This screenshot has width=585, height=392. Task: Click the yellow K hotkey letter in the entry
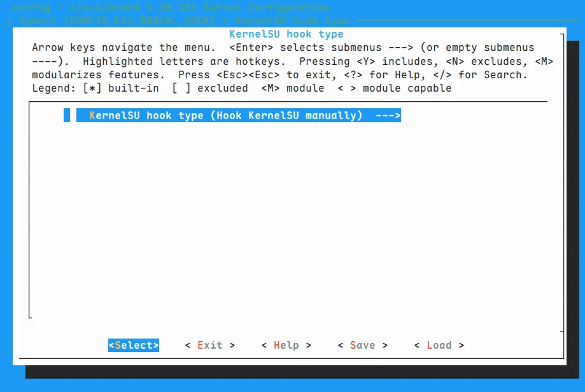click(x=92, y=116)
